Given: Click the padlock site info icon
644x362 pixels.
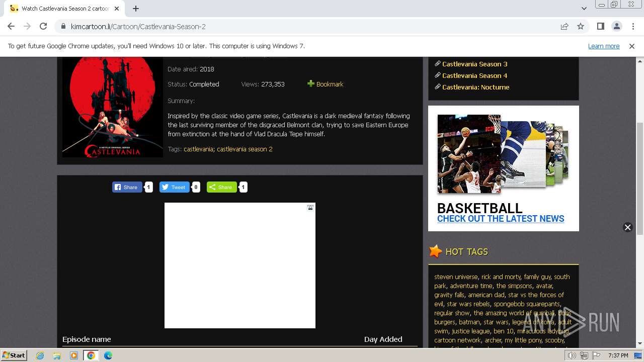Looking at the screenshot, I should pos(63,26).
